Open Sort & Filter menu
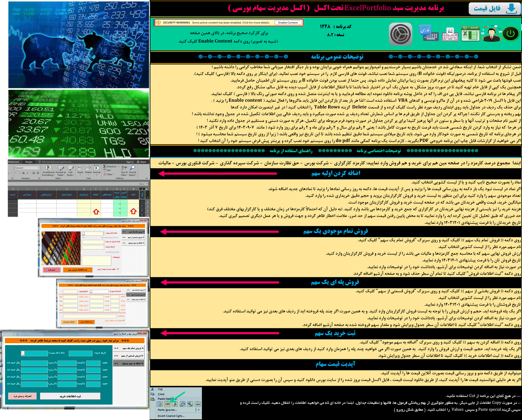Image resolution: width=522 pixels, height=420 pixels. [x=124, y=171]
